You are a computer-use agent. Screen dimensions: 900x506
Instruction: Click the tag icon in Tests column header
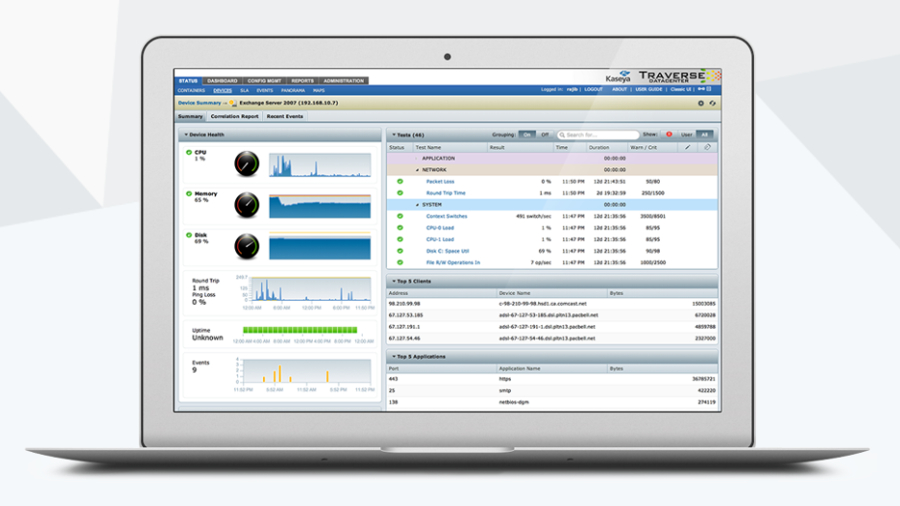coord(707,147)
